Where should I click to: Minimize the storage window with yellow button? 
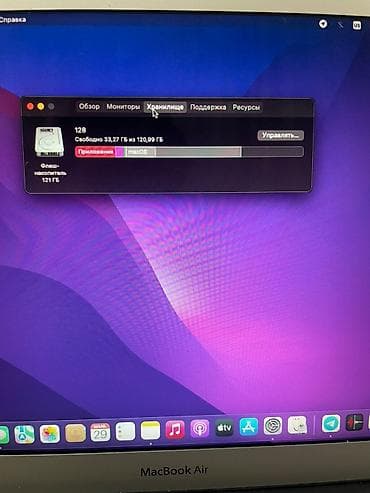click(41, 106)
